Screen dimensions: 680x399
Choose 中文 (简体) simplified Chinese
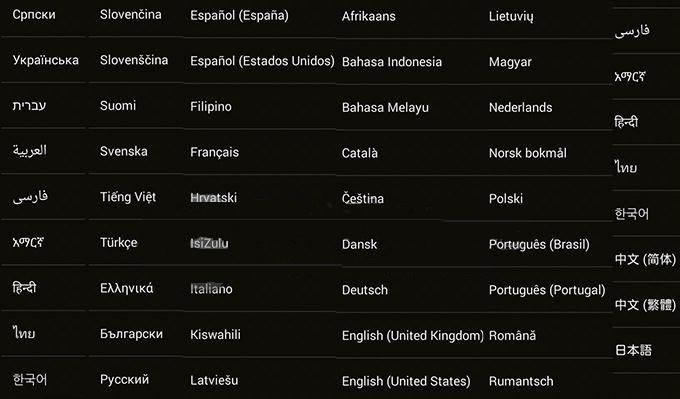pyautogui.click(x=645, y=259)
